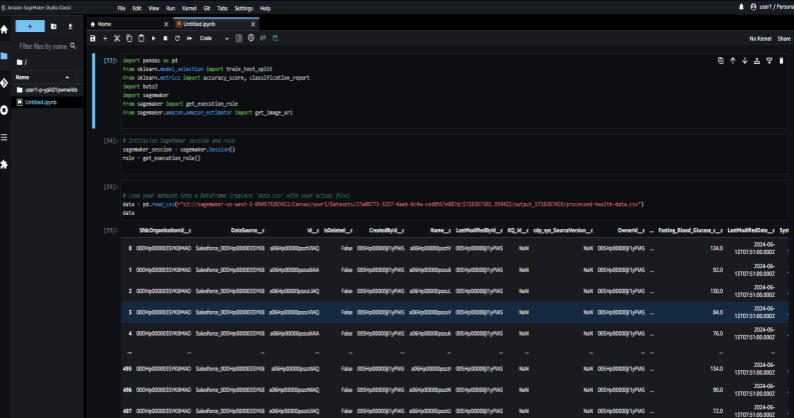Open the Run menu
This screenshot has height=418, width=794.
[x=171, y=8]
